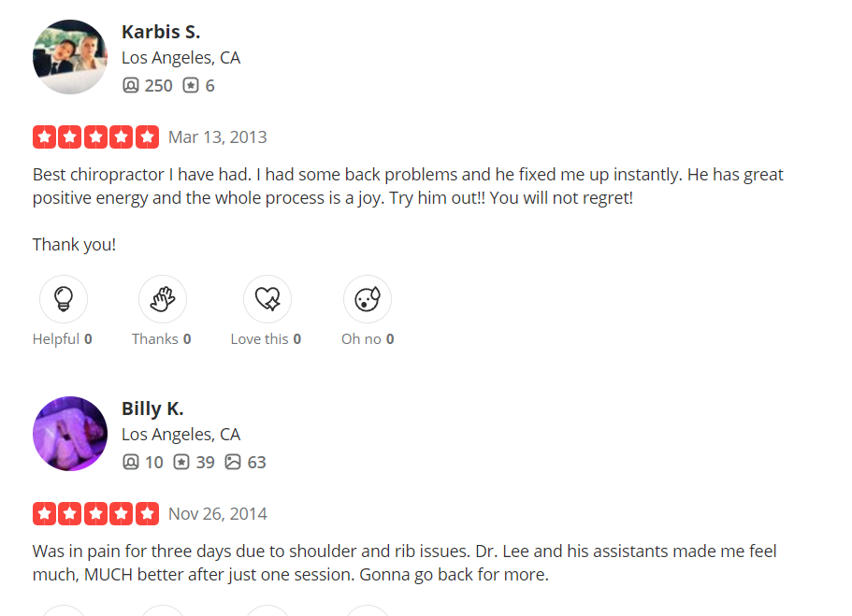Image resolution: width=852 pixels, height=616 pixels.
Task: Click the Oh no 0 label
Action: click(368, 339)
